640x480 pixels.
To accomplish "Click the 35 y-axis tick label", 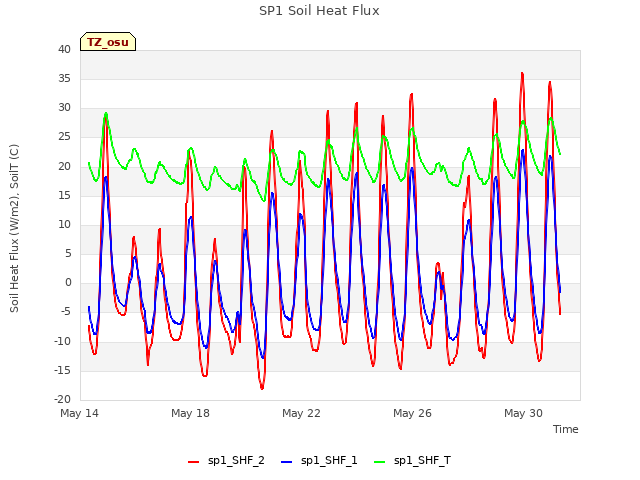I will [64, 78].
